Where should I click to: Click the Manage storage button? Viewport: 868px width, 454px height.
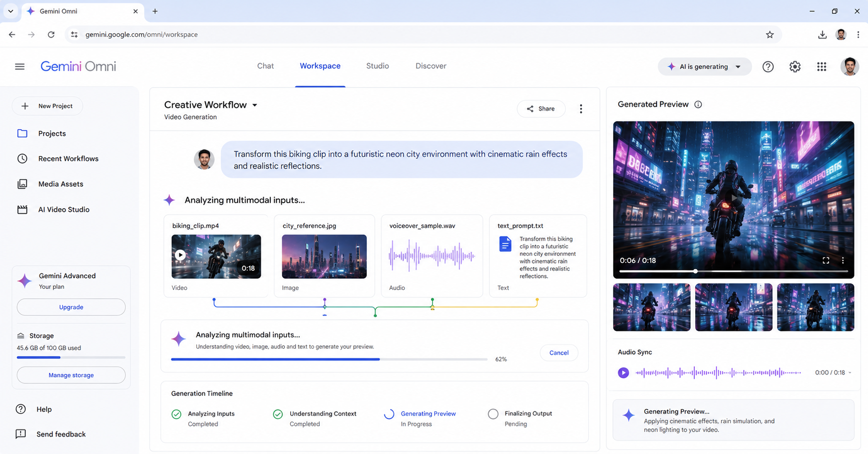[x=71, y=375]
